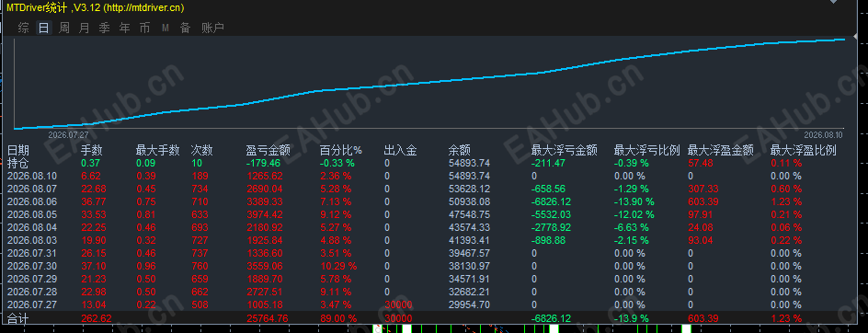The image size is (868, 333).
Task: Click the total lots 262.62
Action: coord(97,318)
